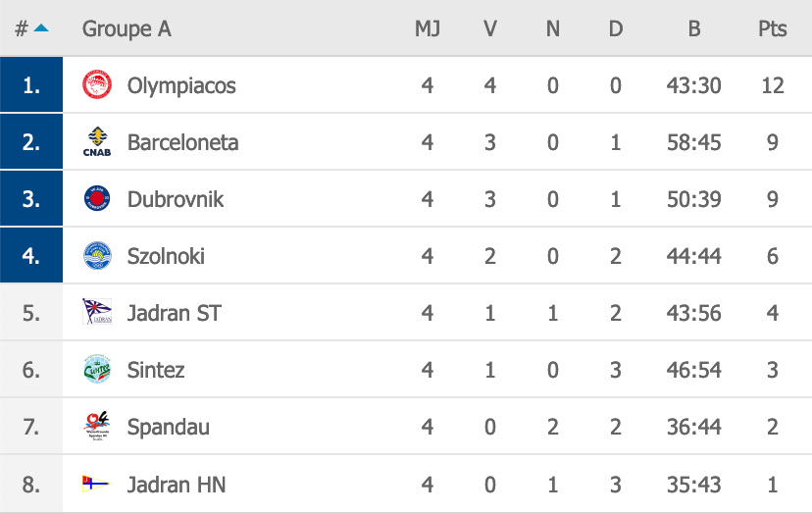Click the Olympiacos club logo
This screenshot has height=514, width=812.
click(x=97, y=85)
